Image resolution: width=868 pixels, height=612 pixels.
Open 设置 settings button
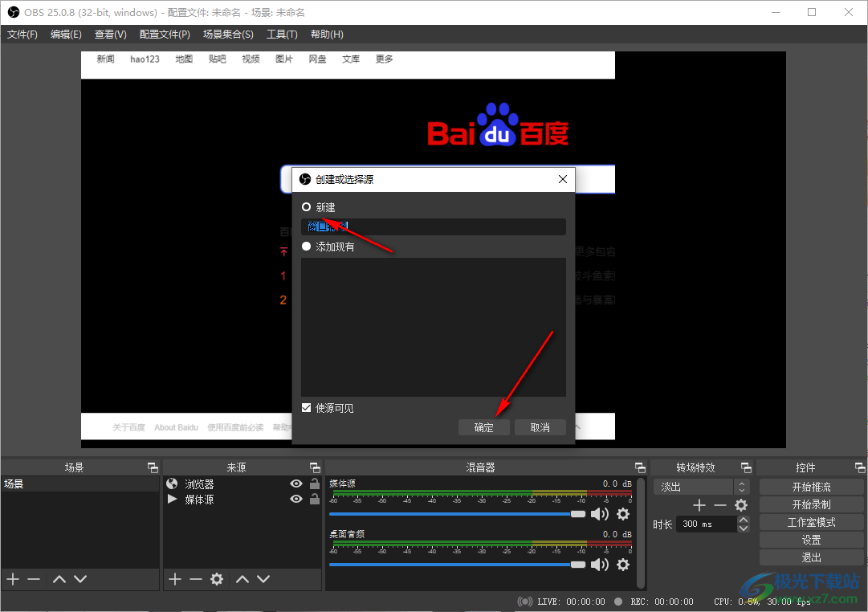tap(811, 540)
